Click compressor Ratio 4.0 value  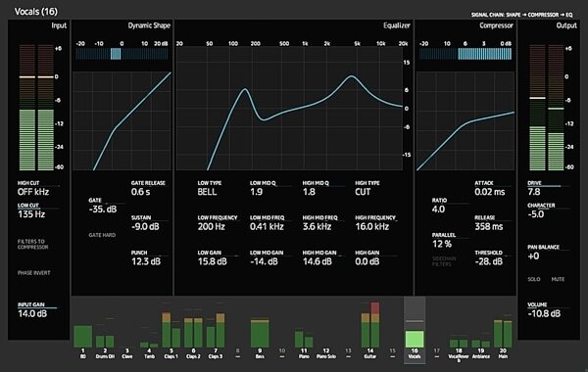click(x=438, y=209)
